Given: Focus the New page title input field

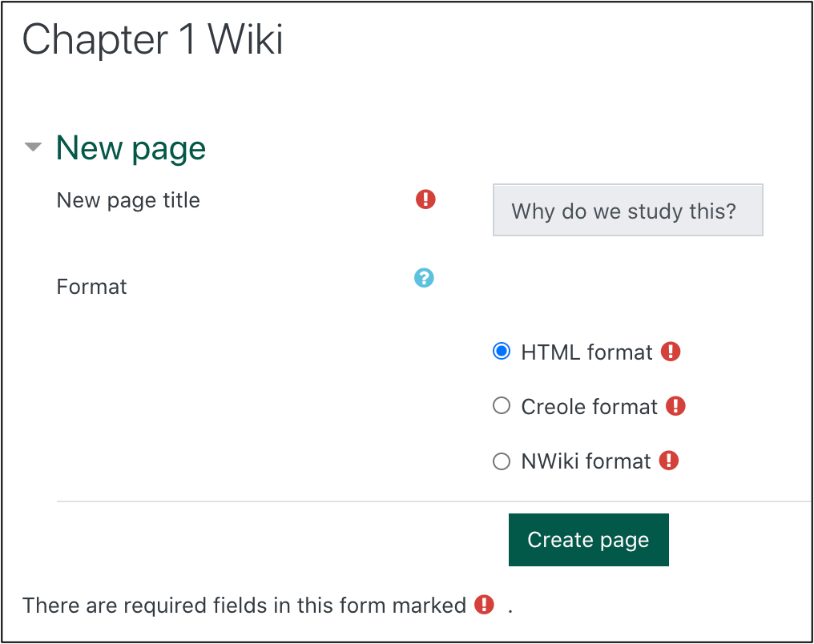Looking at the screenshot, I should pyautogui.click(x=627, y=210).
